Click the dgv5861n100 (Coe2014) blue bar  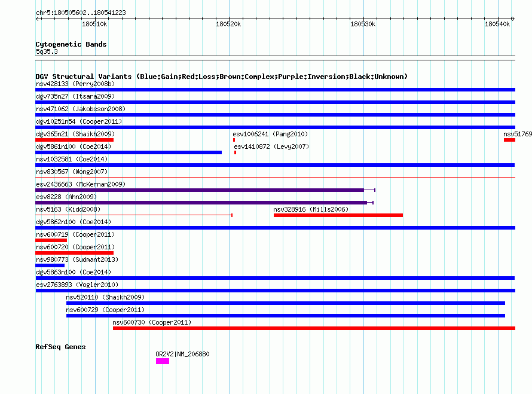click(129, 152)
